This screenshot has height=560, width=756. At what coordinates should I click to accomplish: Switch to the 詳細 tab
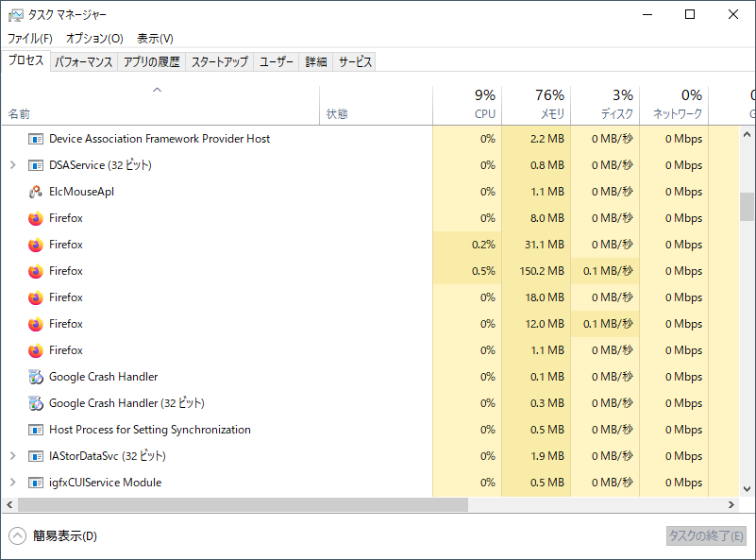[316, 61]
